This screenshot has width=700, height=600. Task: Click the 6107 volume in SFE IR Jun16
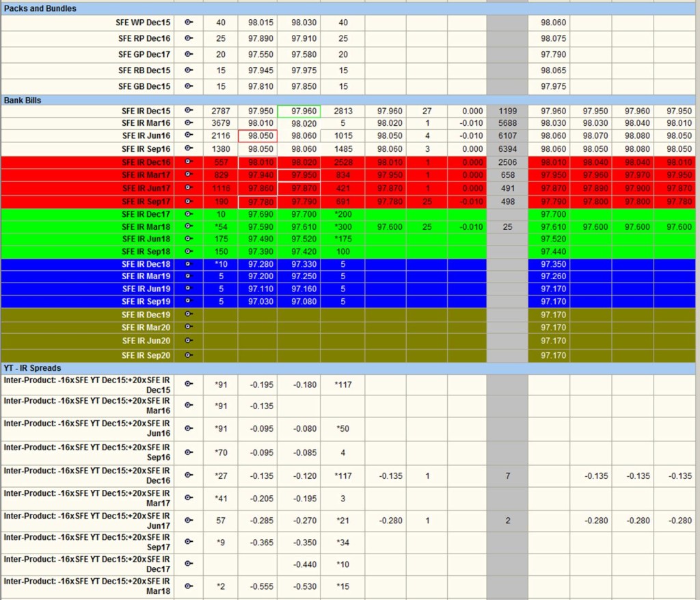point(508,135)
